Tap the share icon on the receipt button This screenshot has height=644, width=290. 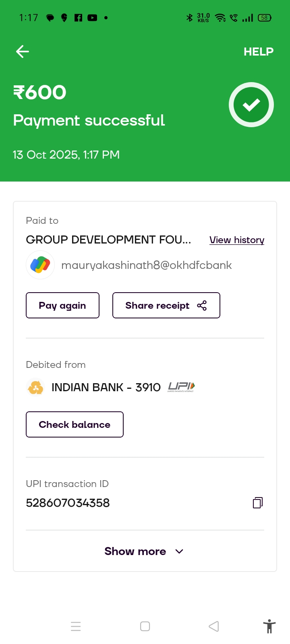click(202, 305)
